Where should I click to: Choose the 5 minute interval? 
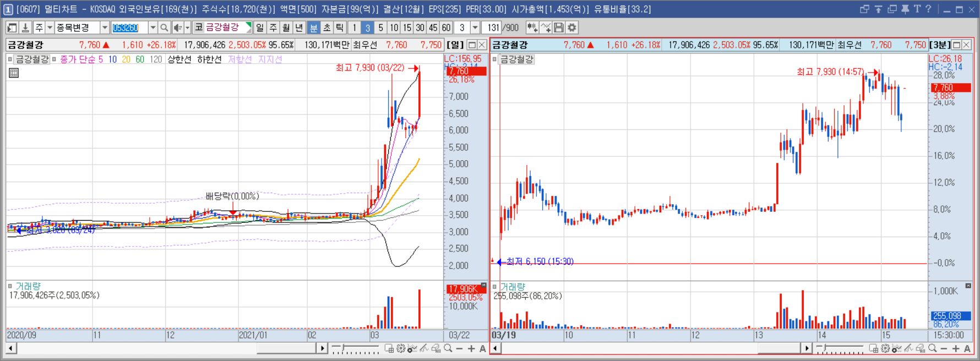(380, 28)
